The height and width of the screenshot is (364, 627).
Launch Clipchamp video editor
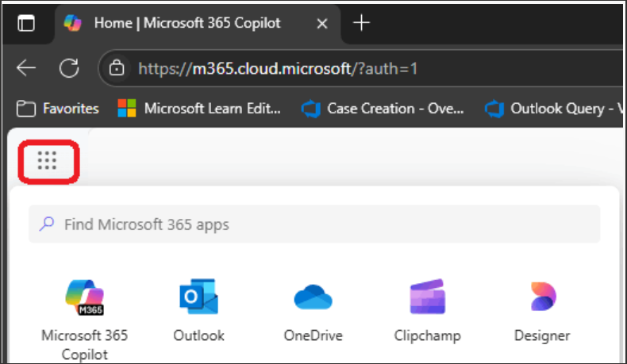click(x=428, y=310)
